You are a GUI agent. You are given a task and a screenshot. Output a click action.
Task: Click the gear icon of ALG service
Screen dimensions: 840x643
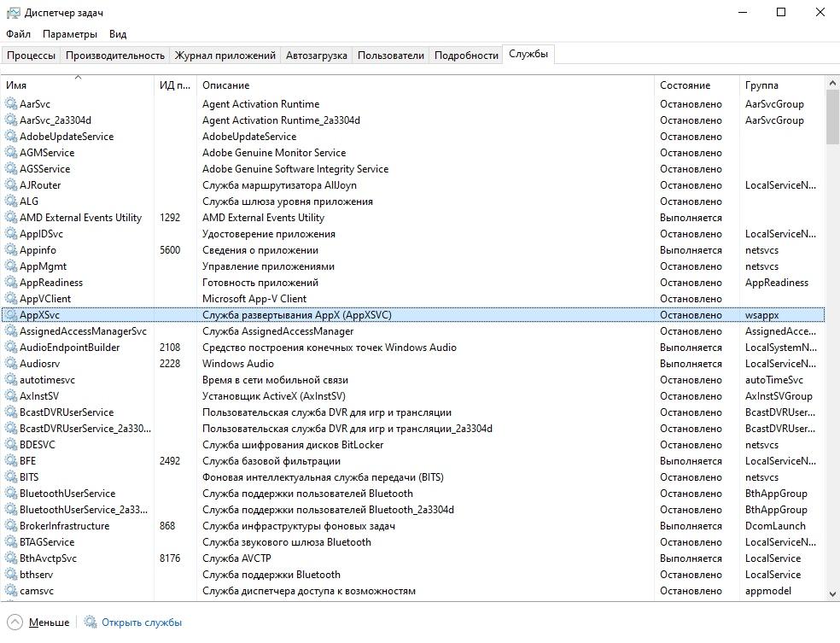coord(11,201)
